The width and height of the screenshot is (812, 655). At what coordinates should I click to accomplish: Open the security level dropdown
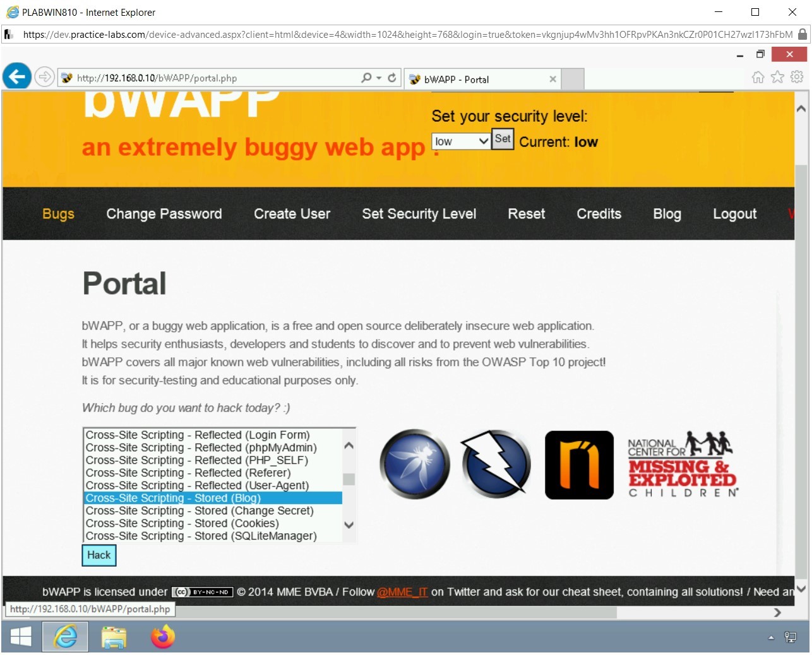coord(460,141)
